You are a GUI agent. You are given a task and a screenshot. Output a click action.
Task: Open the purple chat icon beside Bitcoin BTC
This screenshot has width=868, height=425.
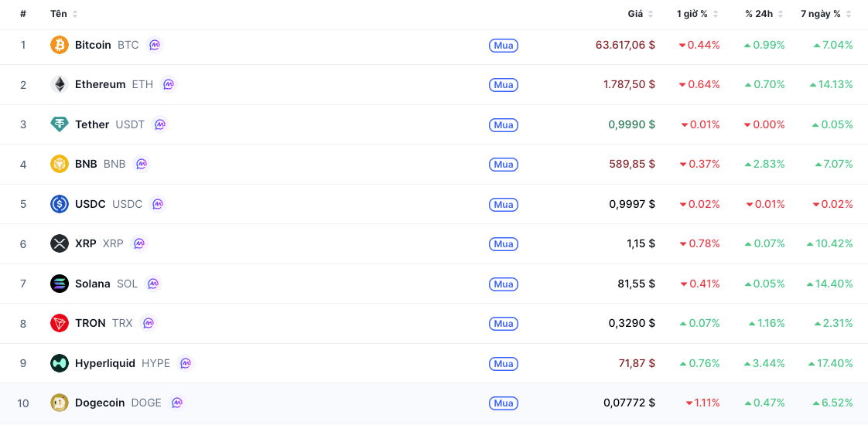click(x=155, y=45)
